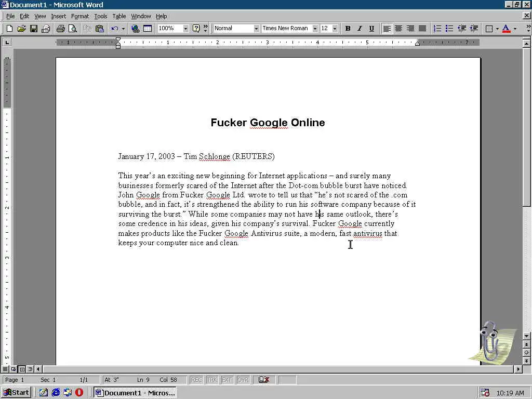The image size is (532, 399).
Task: Open the View menu
Action: pyautogui.click(x=40, y=16)
